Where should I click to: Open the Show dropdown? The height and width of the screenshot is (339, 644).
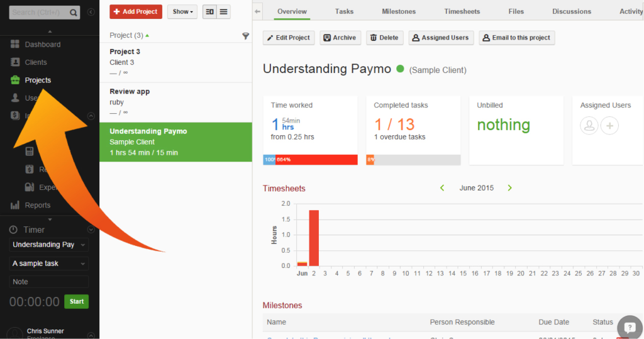click(182, 12)
